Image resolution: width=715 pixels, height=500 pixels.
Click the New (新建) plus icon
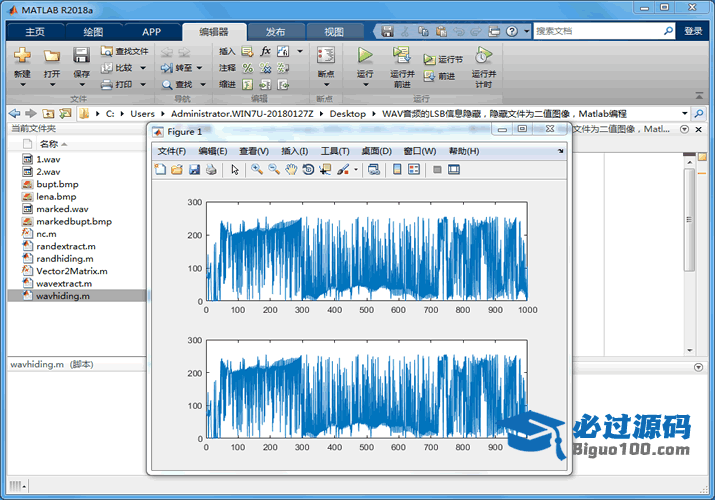point(22,55)
